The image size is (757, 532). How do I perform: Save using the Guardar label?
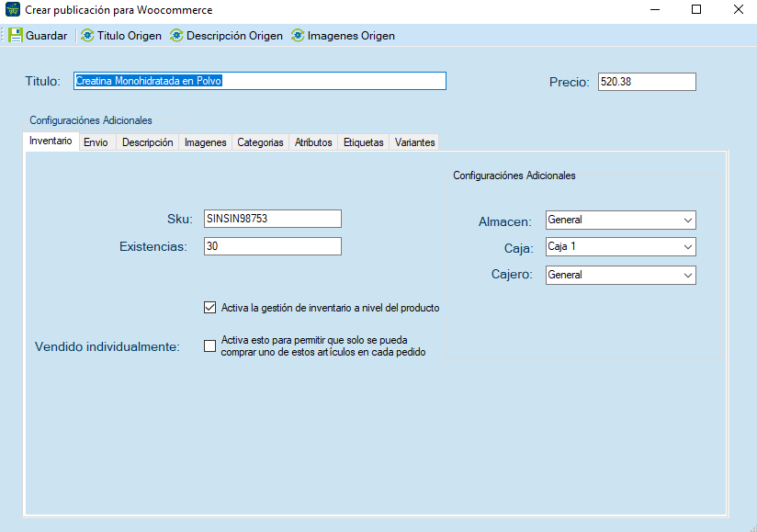click(x=46, y=36)
